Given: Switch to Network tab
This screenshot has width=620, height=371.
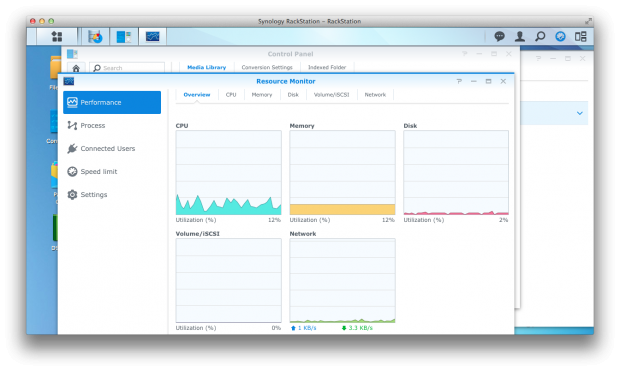Looking at the screenshot, I should pos(375,95).
